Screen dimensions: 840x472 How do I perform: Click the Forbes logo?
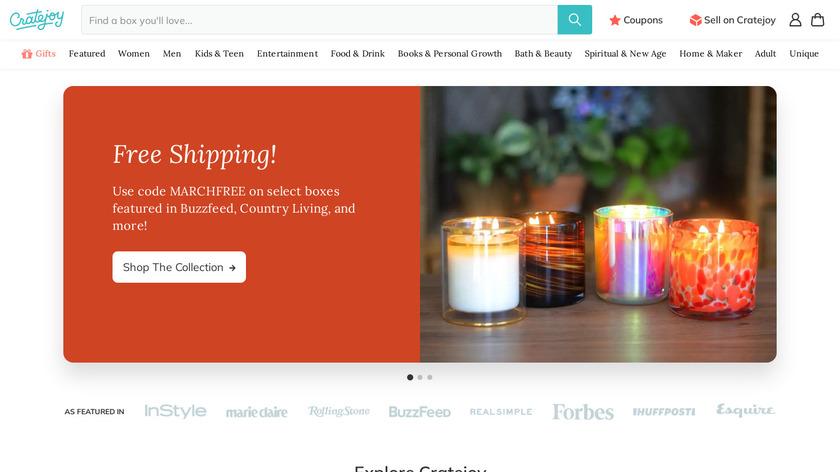point(583,411)
